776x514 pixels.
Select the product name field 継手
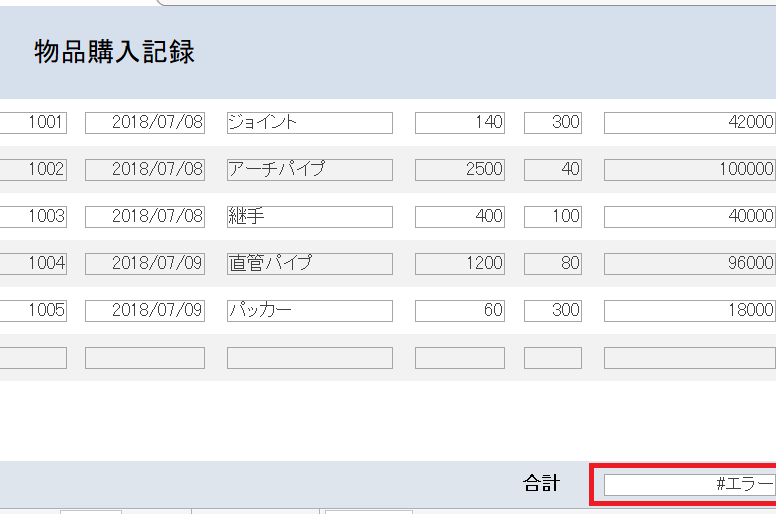[309, 217]
